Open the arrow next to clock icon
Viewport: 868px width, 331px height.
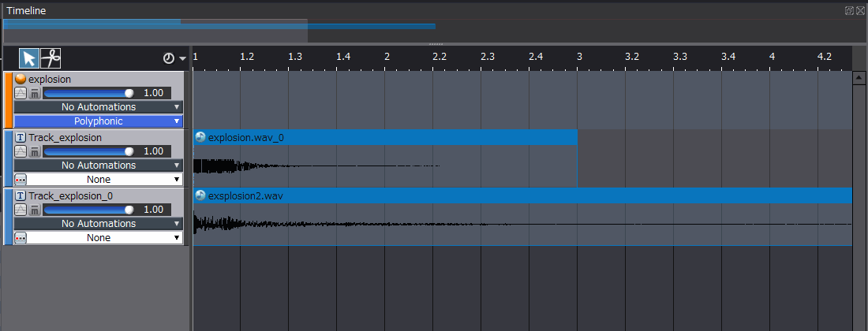pyautogui.click(x=182, y=58)
